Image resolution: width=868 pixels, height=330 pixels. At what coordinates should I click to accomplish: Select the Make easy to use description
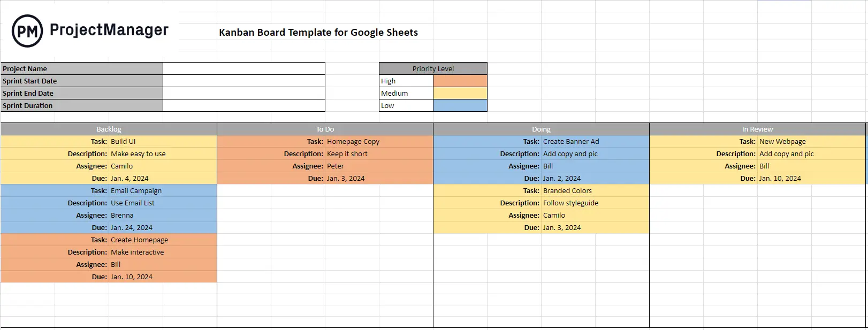pyautogui.click(x=163, y=154)
